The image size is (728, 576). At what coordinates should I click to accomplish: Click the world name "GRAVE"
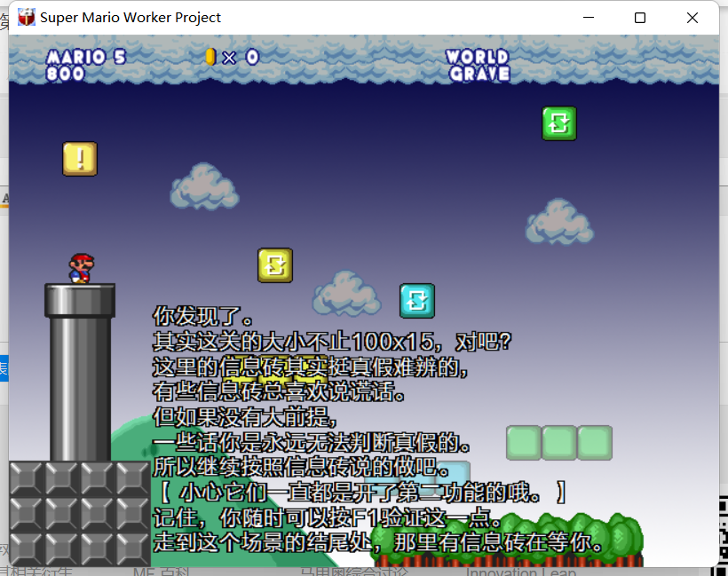coord(479,74)
